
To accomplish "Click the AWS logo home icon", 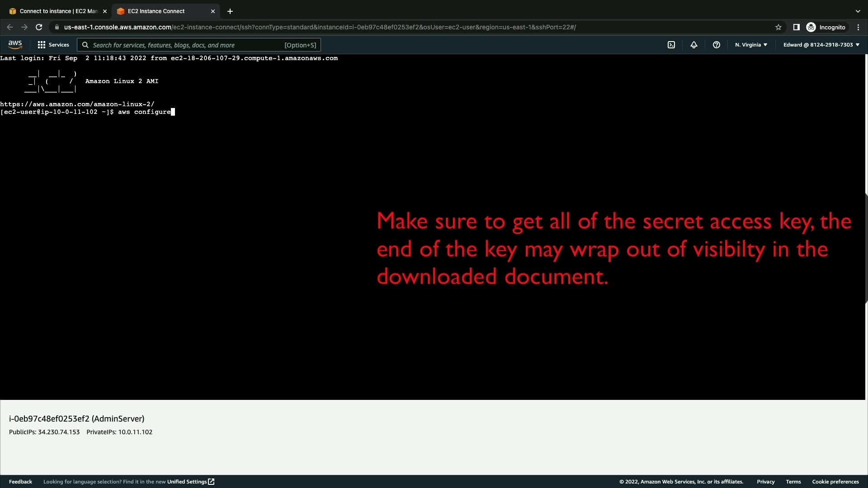I will (15, 44).
